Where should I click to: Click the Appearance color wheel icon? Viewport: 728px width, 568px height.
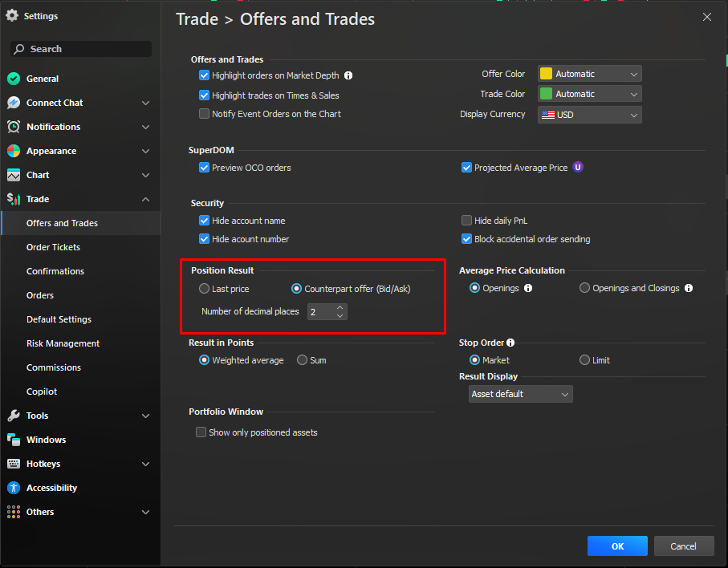point(13,151)
